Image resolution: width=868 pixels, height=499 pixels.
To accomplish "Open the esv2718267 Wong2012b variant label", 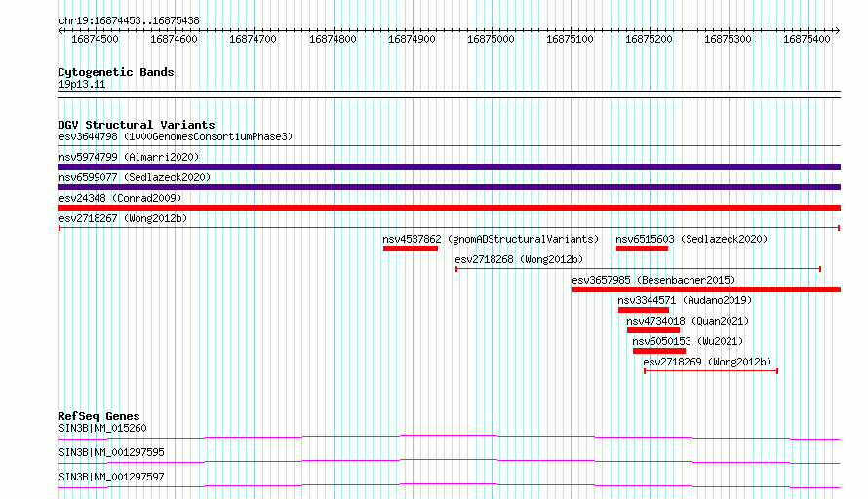I will (123, 218).
